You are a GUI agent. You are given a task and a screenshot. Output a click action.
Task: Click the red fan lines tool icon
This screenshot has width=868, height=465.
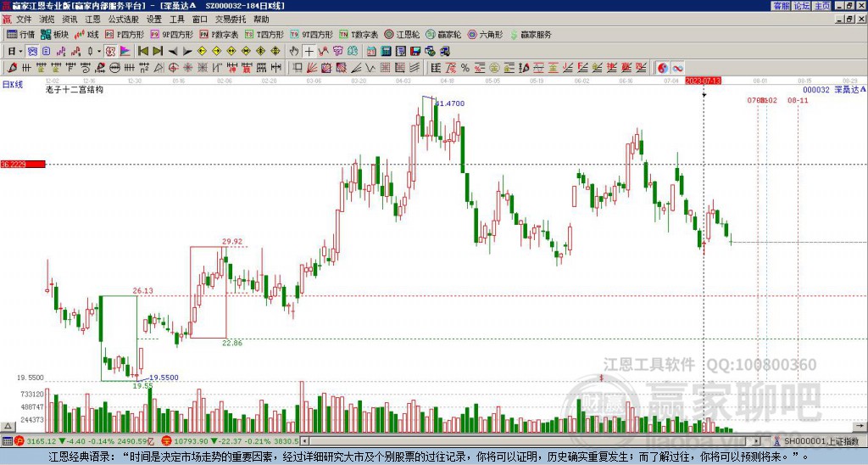tap(312, 68)
